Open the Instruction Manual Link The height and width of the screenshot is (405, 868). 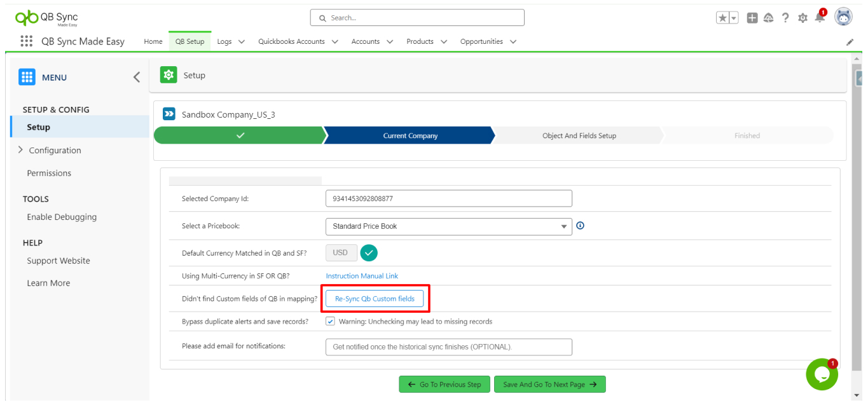click(x=362, y=276)
